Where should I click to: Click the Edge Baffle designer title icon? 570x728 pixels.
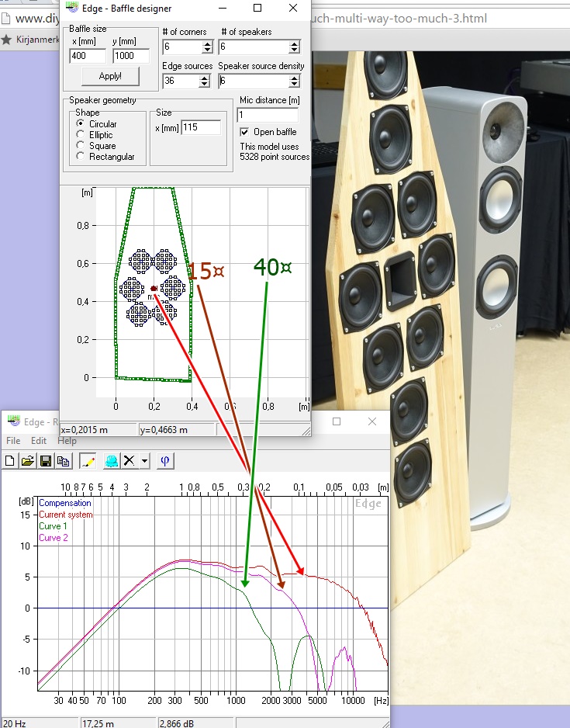click(x=72, y=7)
